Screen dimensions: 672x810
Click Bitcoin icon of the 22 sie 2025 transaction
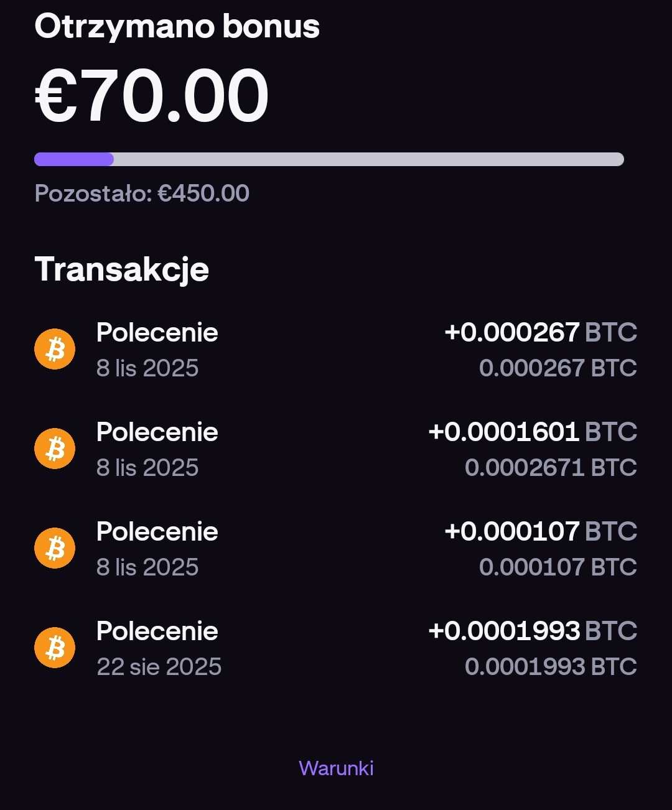tap(55, 648)
